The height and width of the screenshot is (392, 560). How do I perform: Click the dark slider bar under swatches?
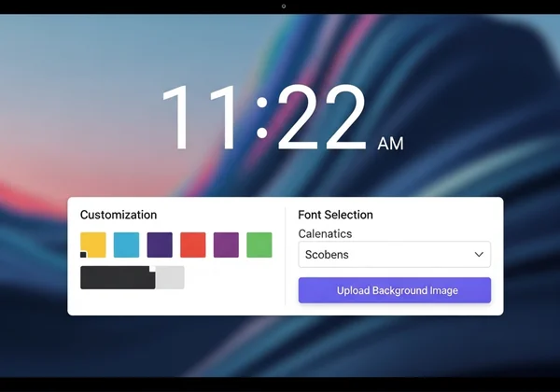tap(118, 277)
